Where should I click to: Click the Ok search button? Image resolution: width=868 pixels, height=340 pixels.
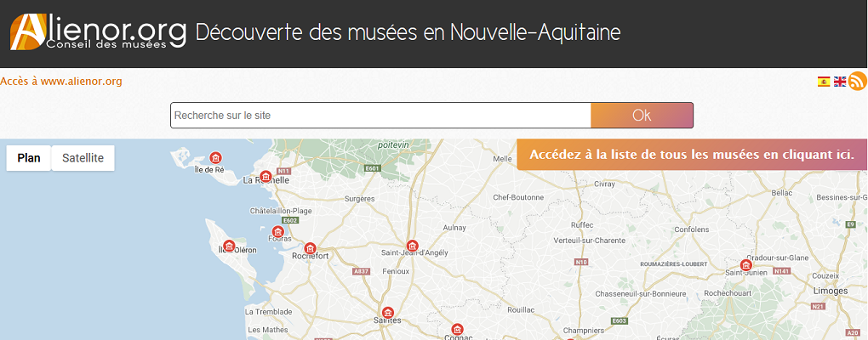(642, 115)
